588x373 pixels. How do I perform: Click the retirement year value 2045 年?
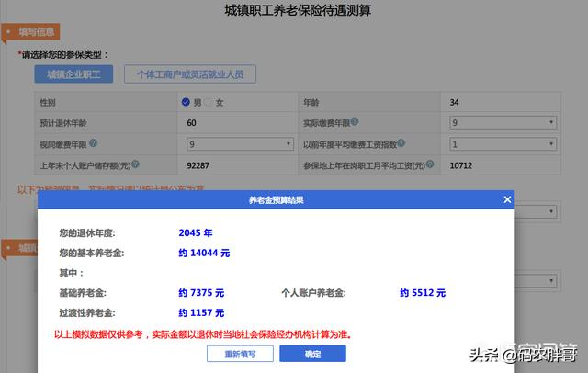(196, 232)
